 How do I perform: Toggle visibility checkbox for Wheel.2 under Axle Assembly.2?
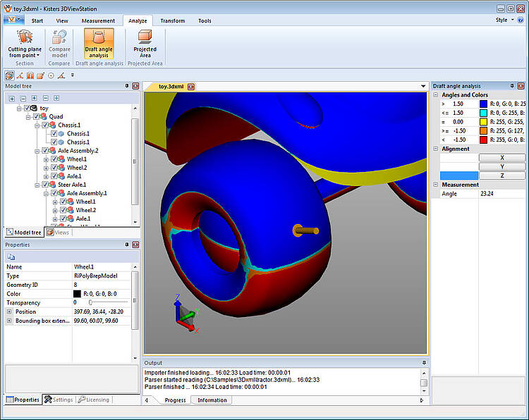[x=54, y=168]
